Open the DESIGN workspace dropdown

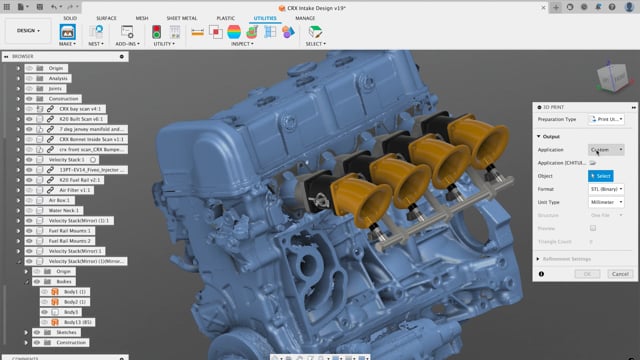click(x=28, y=31)
